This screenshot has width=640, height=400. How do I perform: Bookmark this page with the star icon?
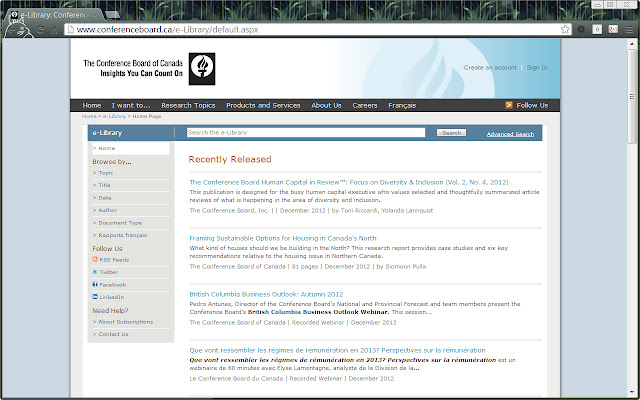[x=565, y=29]
